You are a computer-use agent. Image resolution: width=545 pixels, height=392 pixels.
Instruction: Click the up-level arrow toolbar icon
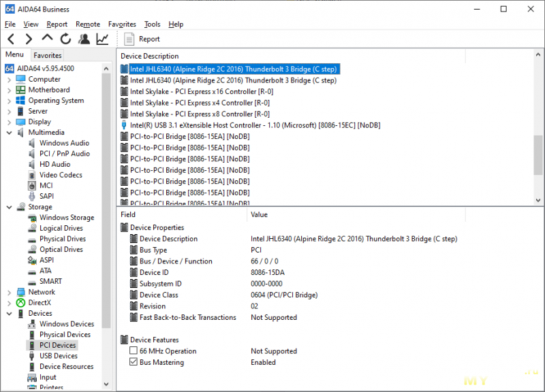[x=47, y=38]
